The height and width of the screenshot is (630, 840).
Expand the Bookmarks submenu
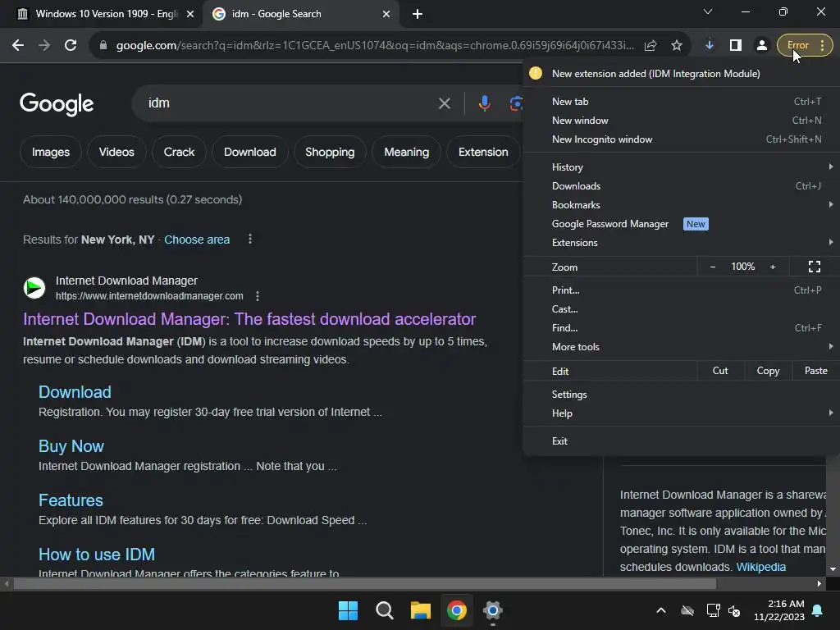tap(682, 204)
